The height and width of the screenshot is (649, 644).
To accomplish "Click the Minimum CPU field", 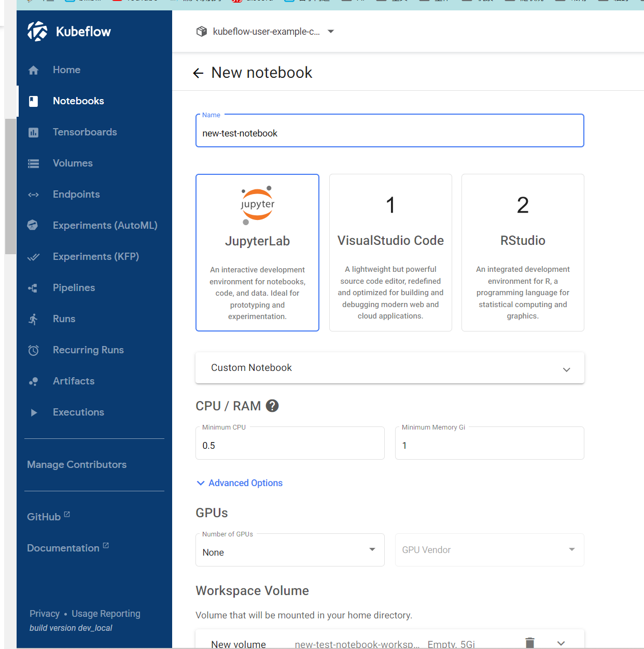I will coord(290,443).
